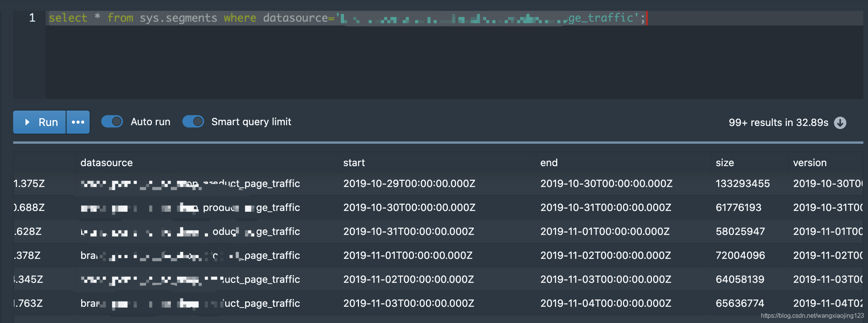
Task: Select start cell 2019-11-03T00:00:00.000Z
Action: [x=408, y=303]
